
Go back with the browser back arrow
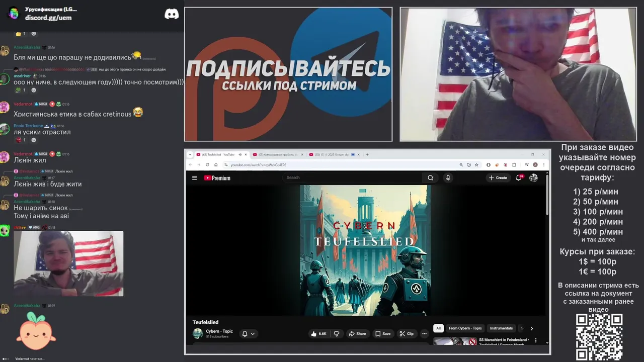[x=190, y=164]
